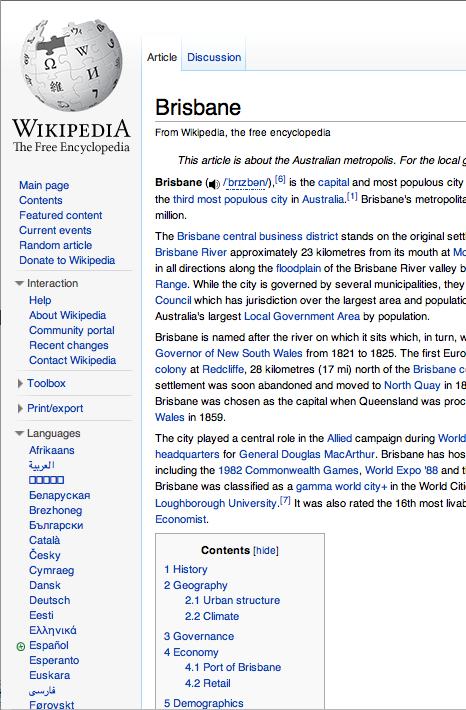466x710 pixels.
Task: Switch to the Deutsch version
Action: tap(49, 600)
